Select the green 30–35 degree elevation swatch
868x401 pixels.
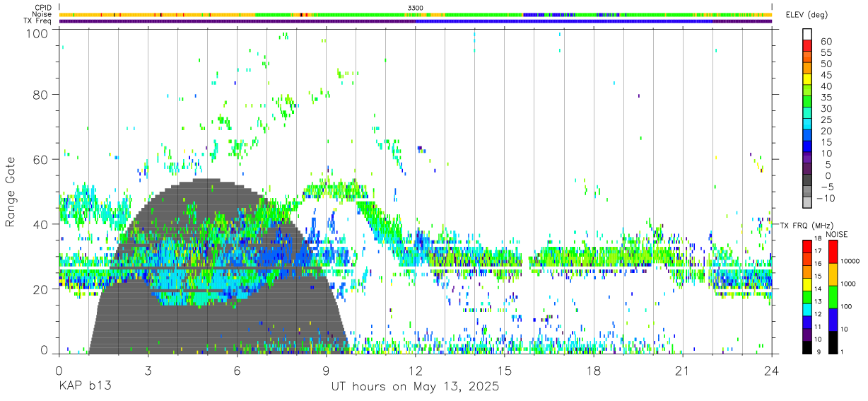click(807, 103)
